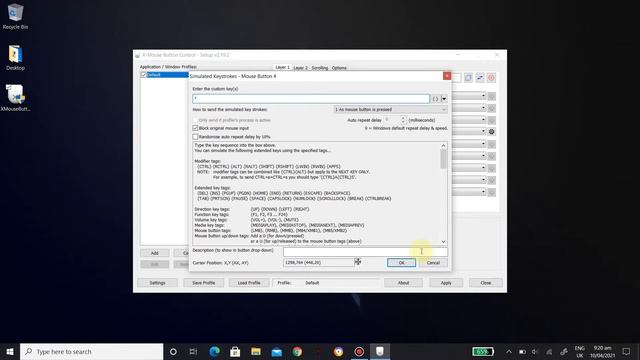
Task: Click the volume speaker tray icon
Action: tap(535, 351)
